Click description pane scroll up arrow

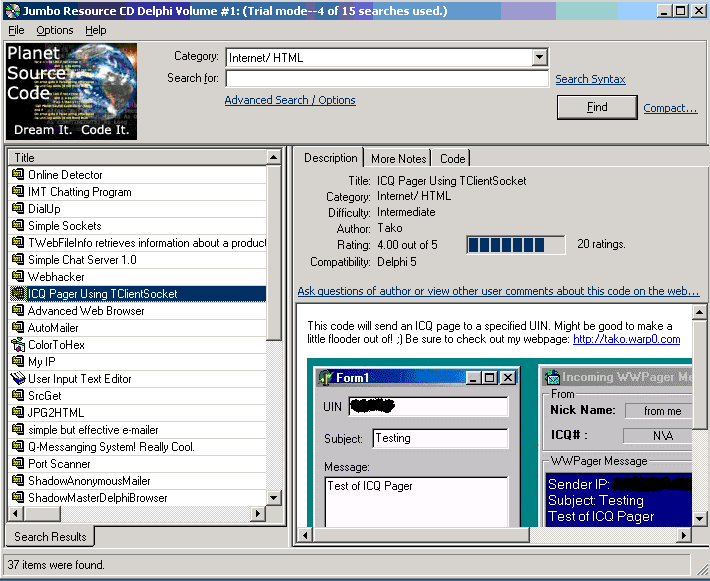[x=699, y=312]
